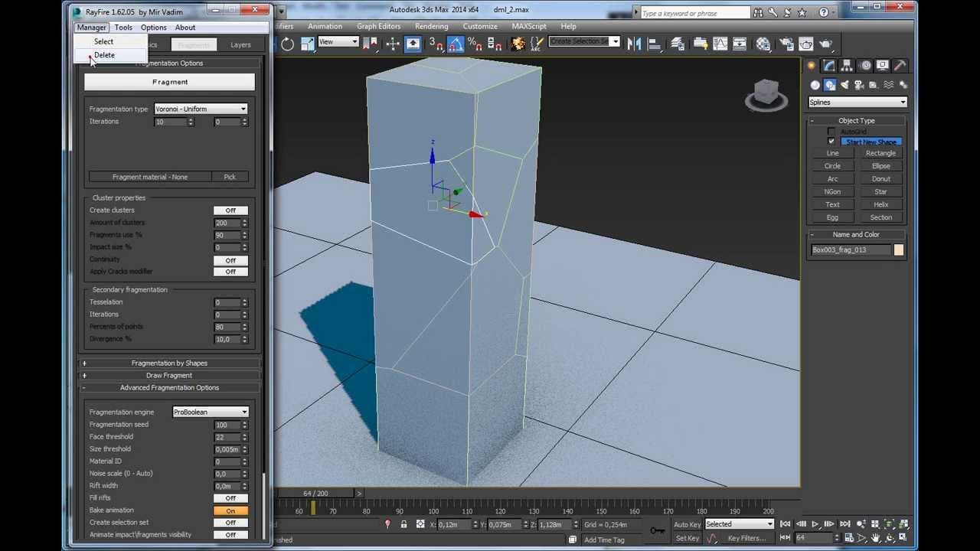Toggle Create clusters Off switch
Viewport: 980px width, 551px height.
click(x=230, y=210)
